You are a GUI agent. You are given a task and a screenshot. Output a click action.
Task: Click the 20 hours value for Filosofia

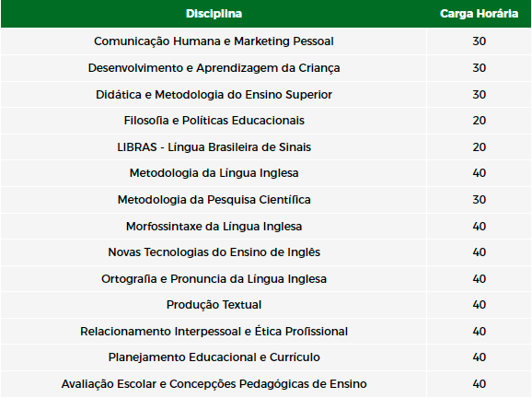tap(479, 121)
